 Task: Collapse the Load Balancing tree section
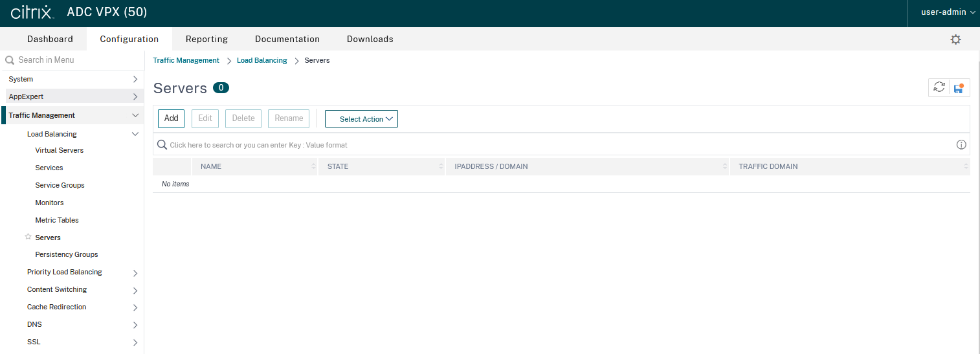[135, 134]
